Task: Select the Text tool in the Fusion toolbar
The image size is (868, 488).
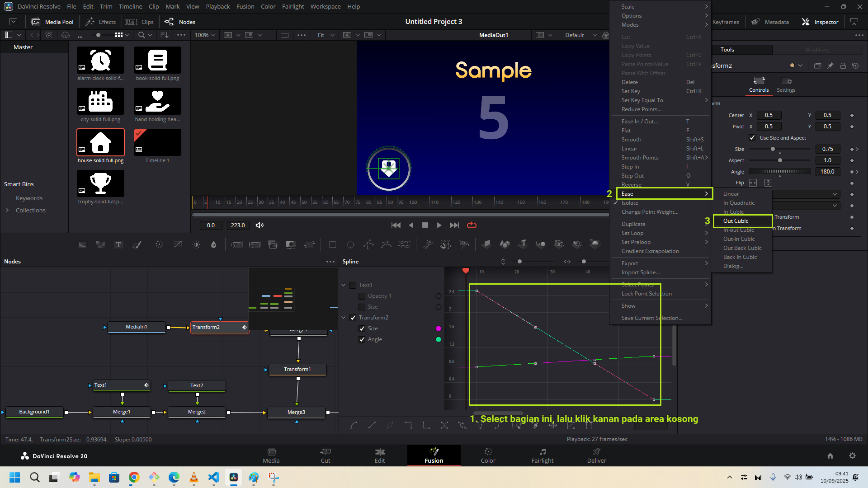Action: point(118,244)
